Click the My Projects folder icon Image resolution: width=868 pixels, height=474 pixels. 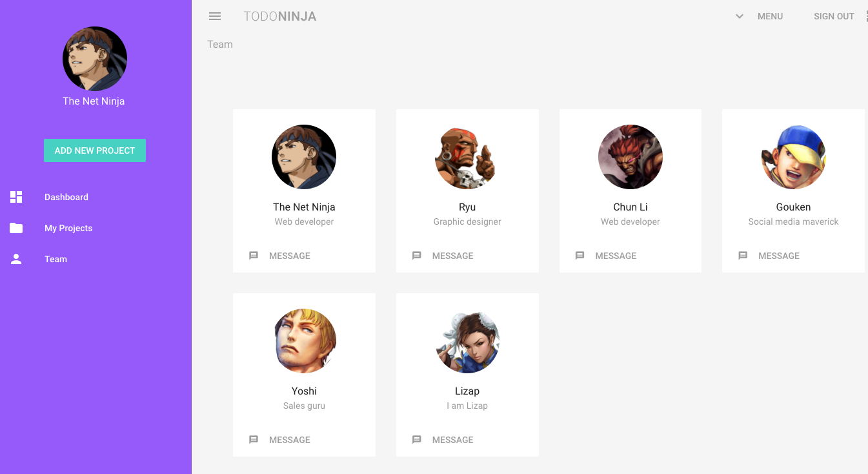point(16,228)
